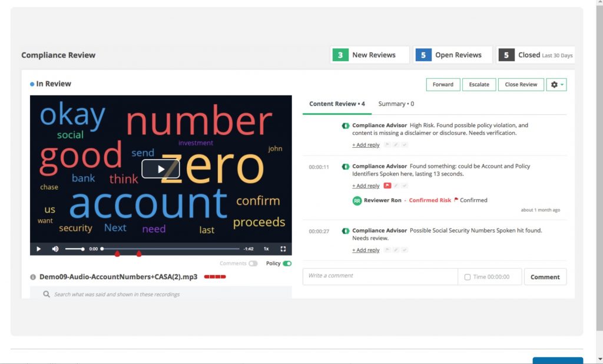
Task: Focus the search what was said field
Action: click(161, 293)
